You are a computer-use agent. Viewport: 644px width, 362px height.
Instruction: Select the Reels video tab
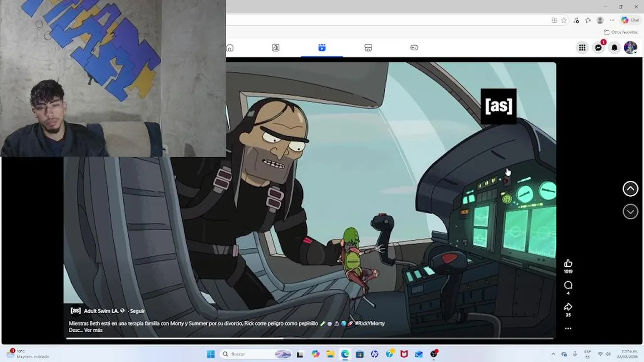tap(322, 48)
